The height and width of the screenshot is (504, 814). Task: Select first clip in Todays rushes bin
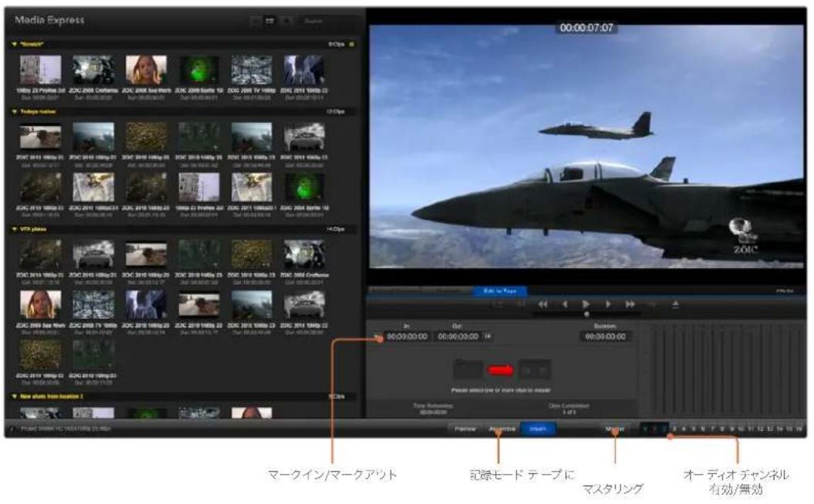click(40, 137)
